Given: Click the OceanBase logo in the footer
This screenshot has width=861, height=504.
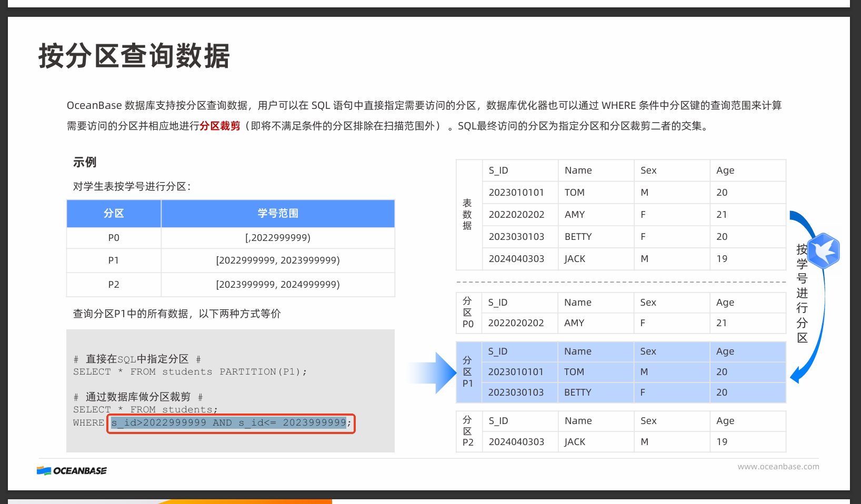Looking at the screenshot, I should coord(72,470).
